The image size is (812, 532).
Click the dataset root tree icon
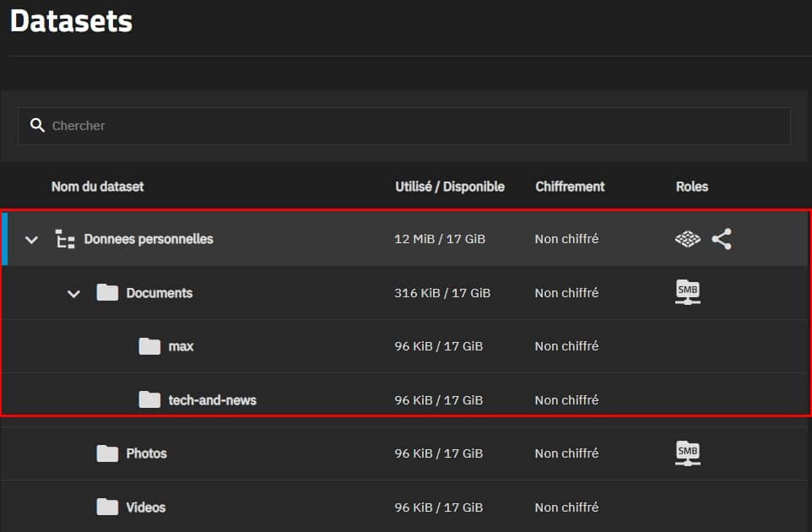65,239
